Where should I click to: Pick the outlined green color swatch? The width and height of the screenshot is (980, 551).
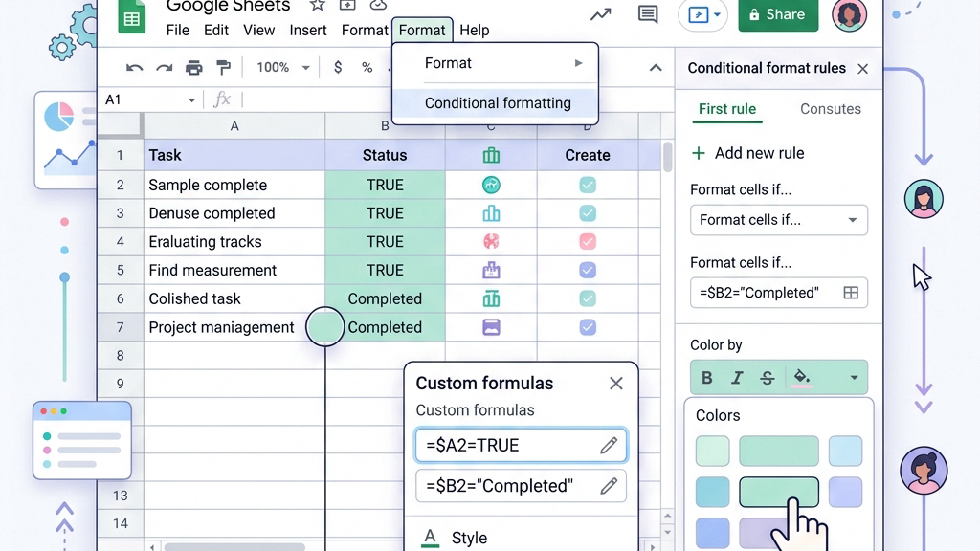779,492
